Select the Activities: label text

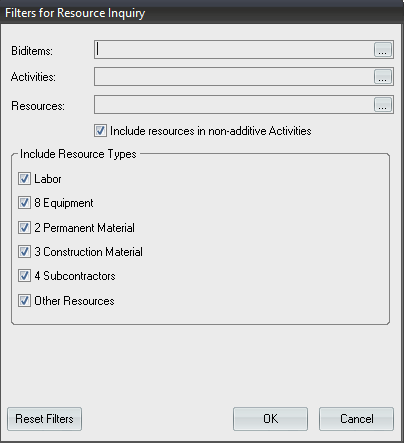[33, 77]
